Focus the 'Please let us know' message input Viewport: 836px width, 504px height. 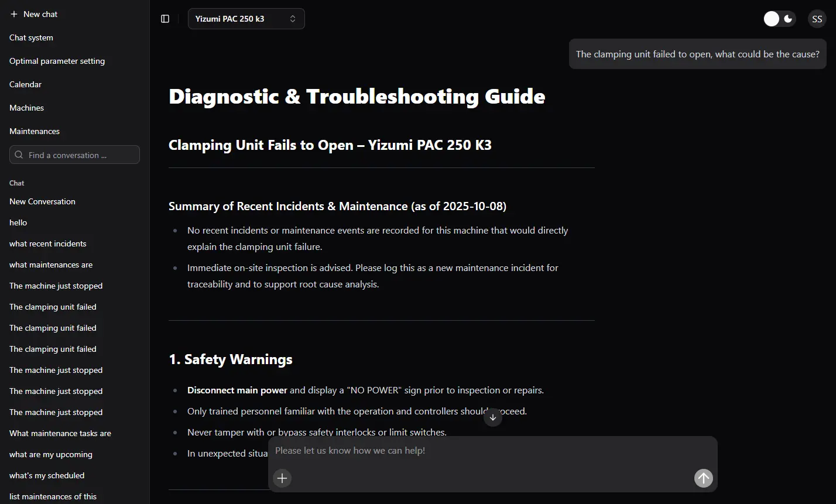(x=492, y=451)
